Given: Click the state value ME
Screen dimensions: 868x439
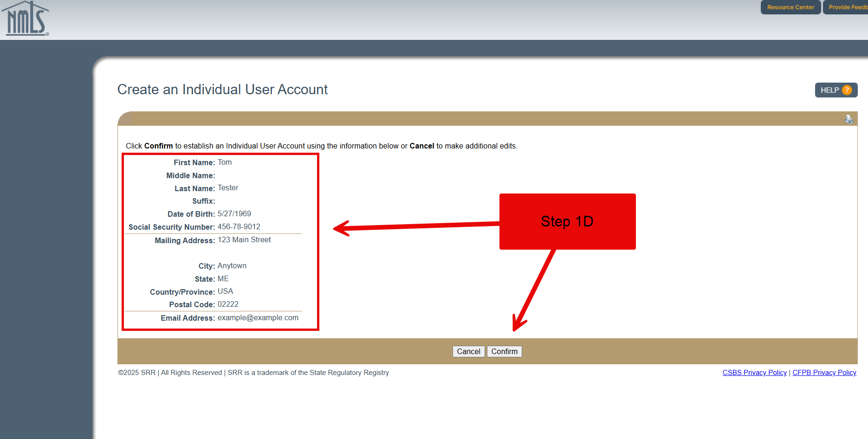Looking at the screenshot, I should pos(223,279).
